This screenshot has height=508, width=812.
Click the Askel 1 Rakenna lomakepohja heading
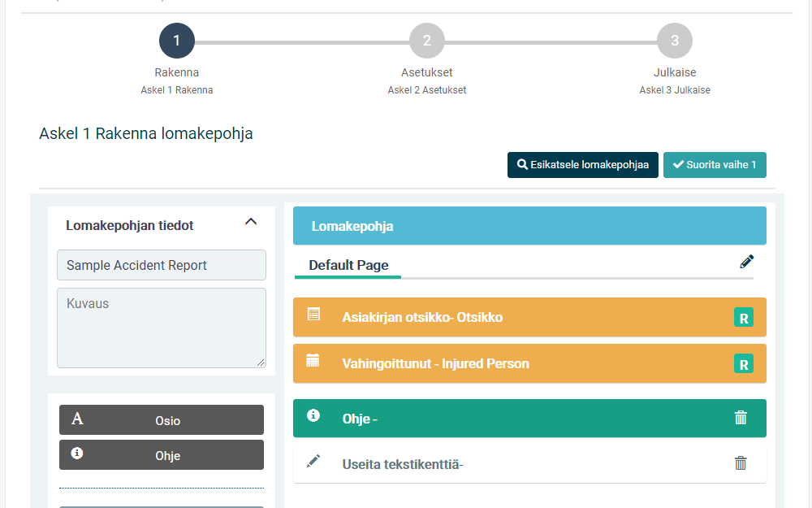[x=146, y=134]
